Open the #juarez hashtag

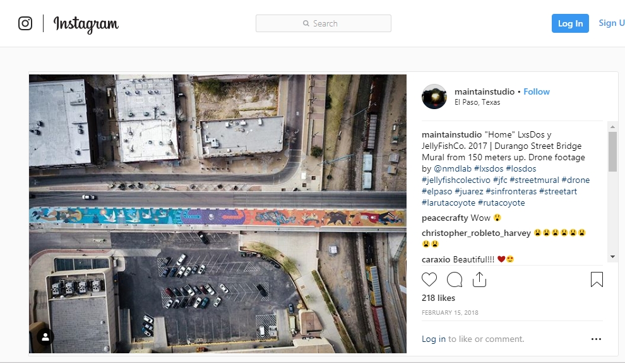coord(468,192)
